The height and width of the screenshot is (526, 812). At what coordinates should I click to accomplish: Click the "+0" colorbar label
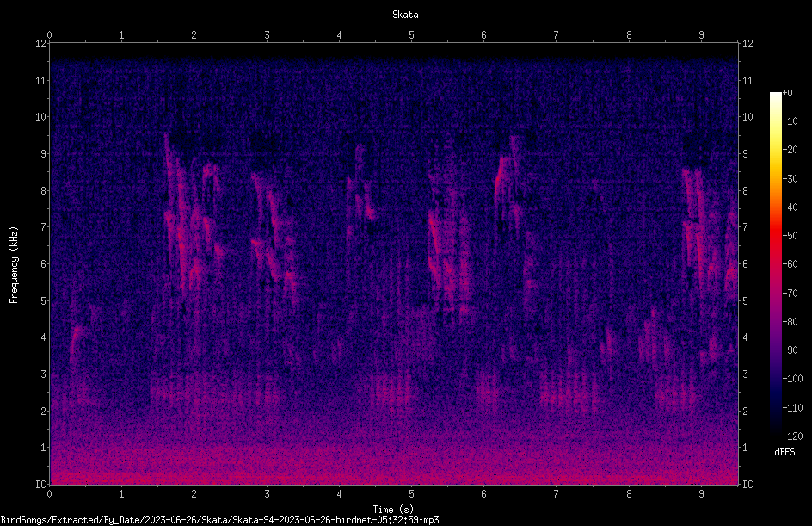pyautogui.click(x=787, y=93)
